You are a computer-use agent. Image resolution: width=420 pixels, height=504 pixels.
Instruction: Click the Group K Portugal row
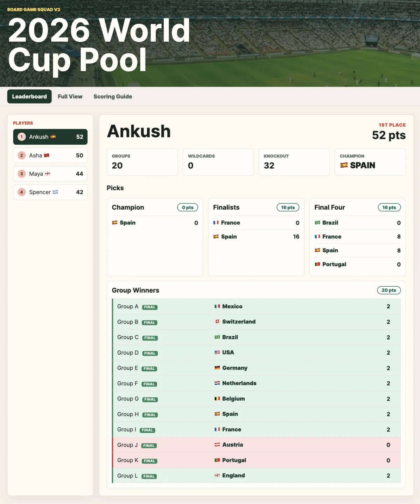coord(257,460)
